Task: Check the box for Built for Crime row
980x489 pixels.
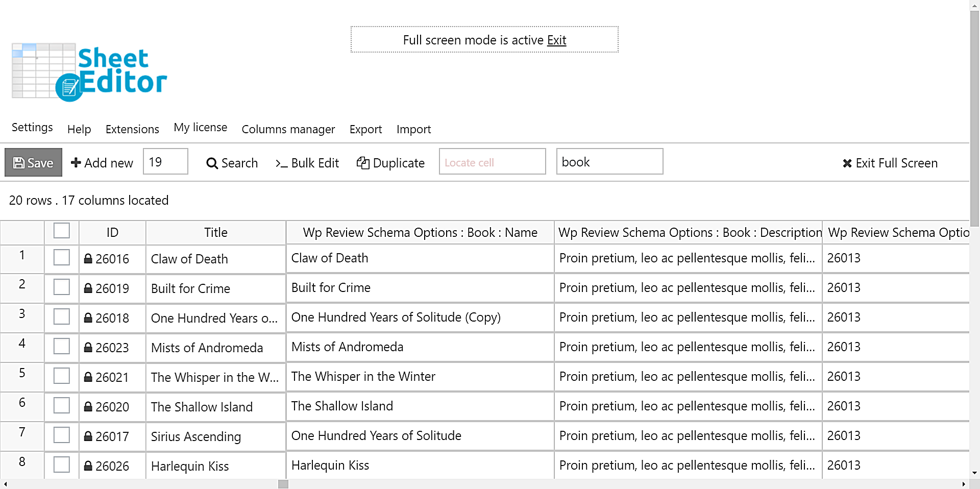Action: point(62,287)
